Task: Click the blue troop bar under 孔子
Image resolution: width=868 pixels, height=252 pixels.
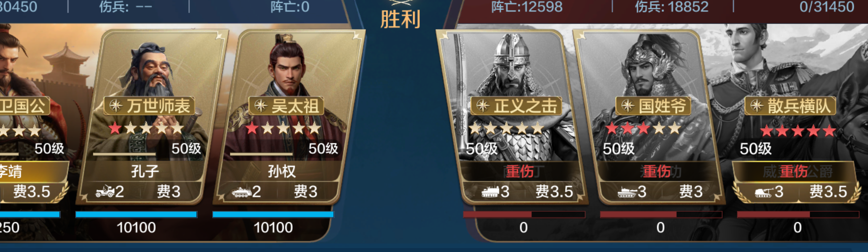Action: pos(136,214)
